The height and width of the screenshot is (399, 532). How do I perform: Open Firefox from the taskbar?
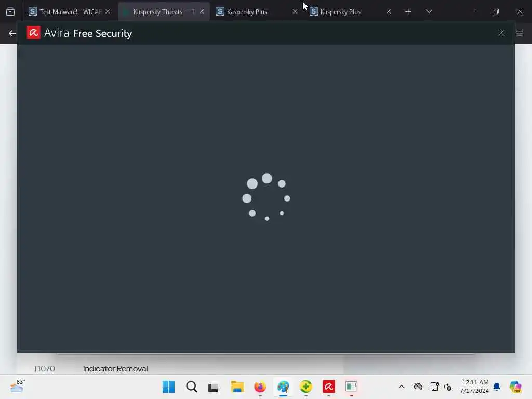pyautogui.click(x=260, y=387)
